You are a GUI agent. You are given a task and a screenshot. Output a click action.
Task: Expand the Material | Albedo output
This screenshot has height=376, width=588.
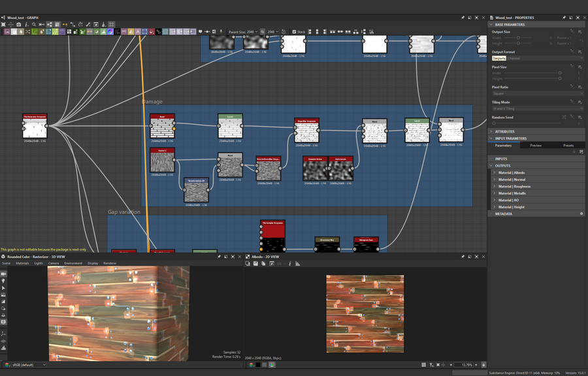pyautogui.click(x=495, y=172)
